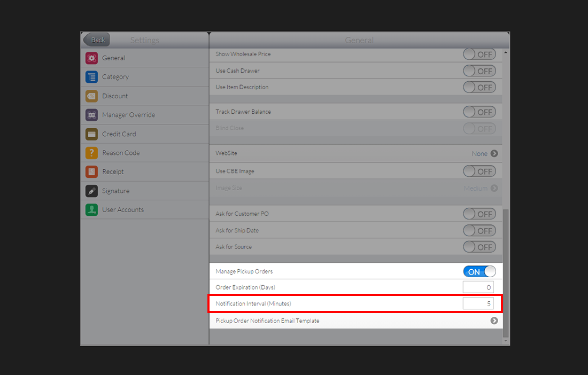Disable Manage Pickup Orders switch
The height and width of the screenshot is (375, 588).
pos(479,271)
